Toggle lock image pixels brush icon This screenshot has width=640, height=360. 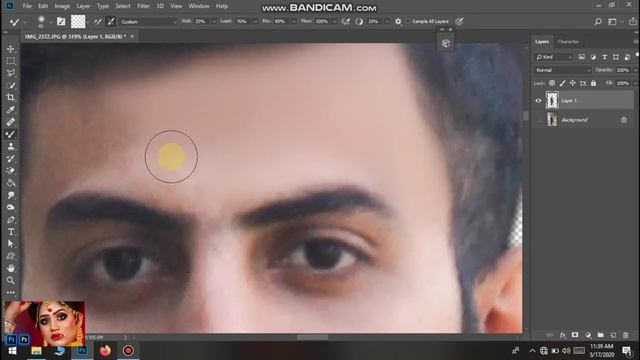coord(562,83)
